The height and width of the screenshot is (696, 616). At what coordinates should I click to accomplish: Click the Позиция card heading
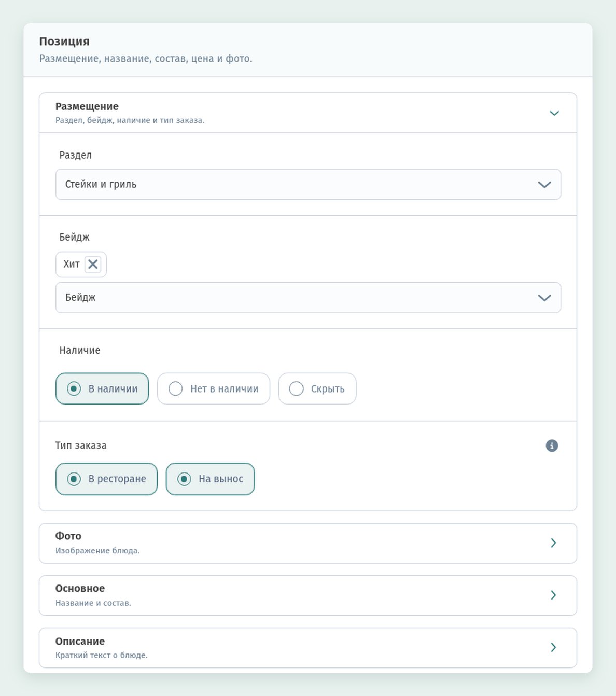pos(64,41)
